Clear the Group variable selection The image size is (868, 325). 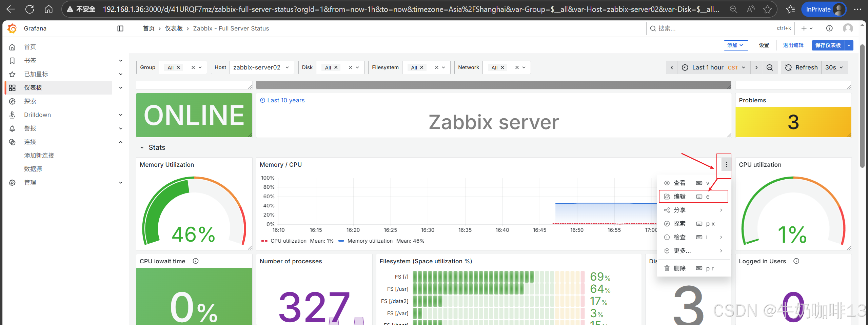(193, 67)
